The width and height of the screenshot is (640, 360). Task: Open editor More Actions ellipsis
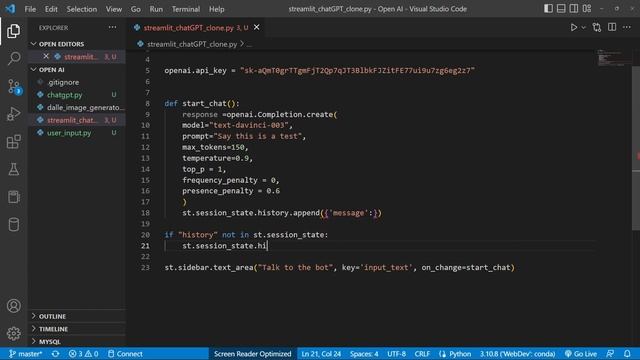(627, 27)
